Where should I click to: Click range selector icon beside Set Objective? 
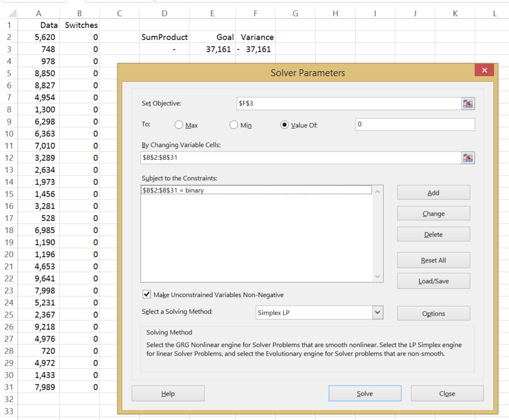[x=468, y=104]
